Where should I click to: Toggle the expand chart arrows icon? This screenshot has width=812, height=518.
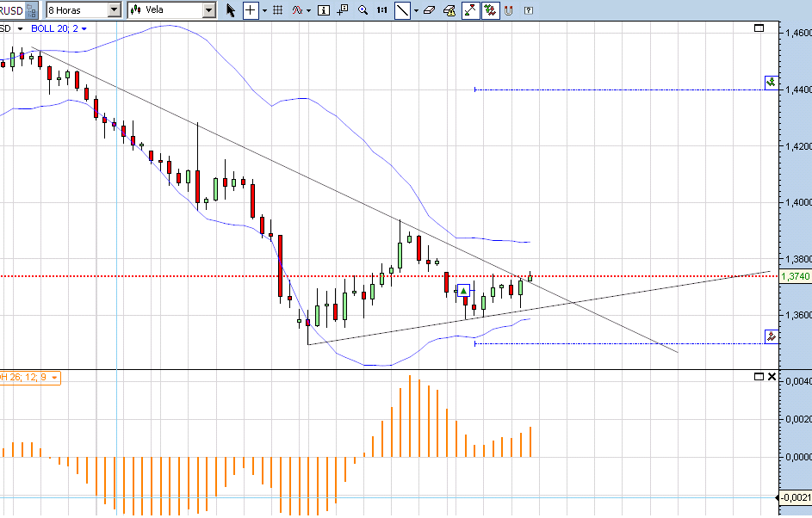(468, 9)
